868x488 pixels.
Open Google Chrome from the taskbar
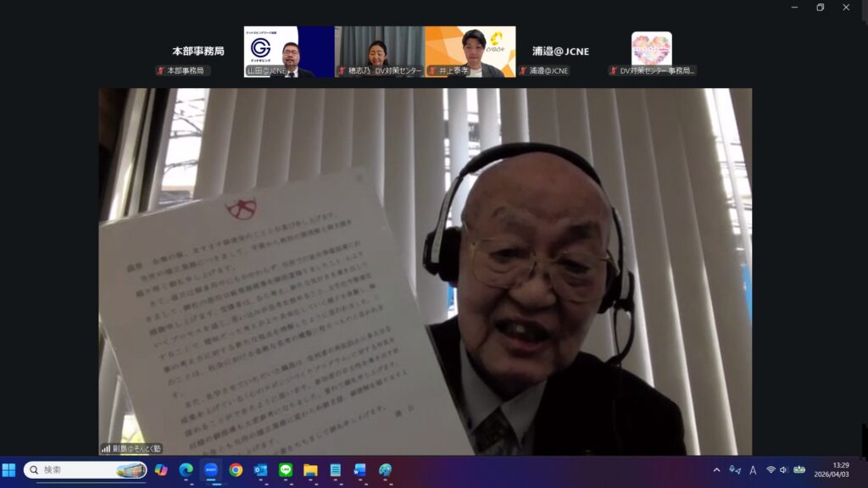(236, 469)
